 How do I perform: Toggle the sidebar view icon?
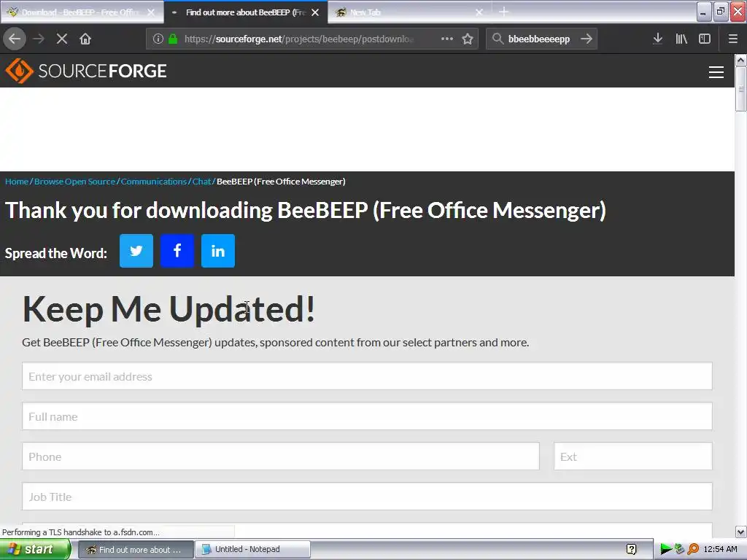705,39
